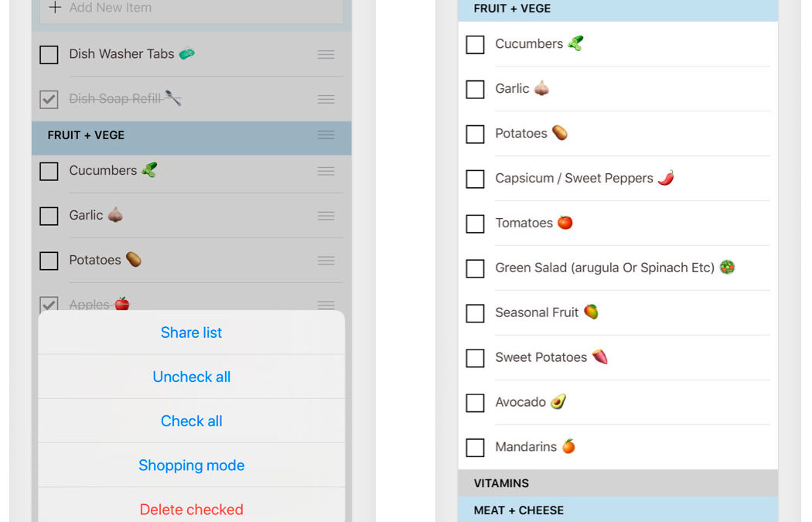Uncheck the Dish Soap Refill checkbox
This screenshot has height=522, width=812.
click(x=49, y=99)
